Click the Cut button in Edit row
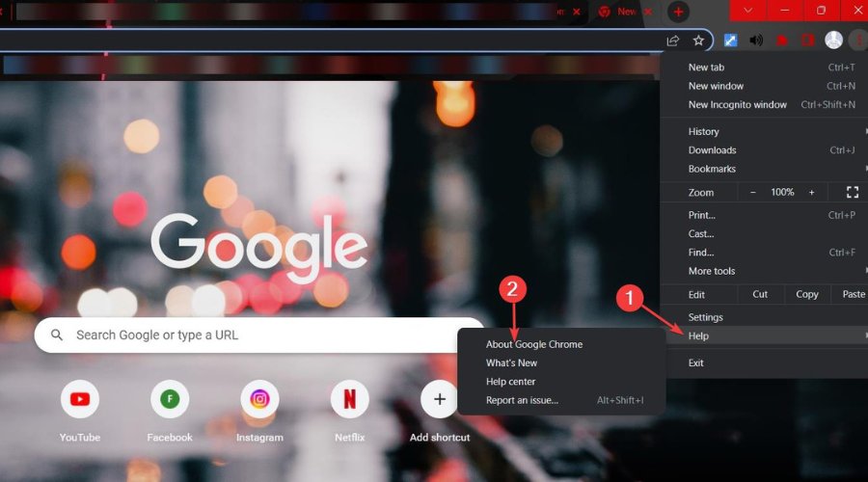The width and height of the screenshot is (868, 482). point(760,294)
